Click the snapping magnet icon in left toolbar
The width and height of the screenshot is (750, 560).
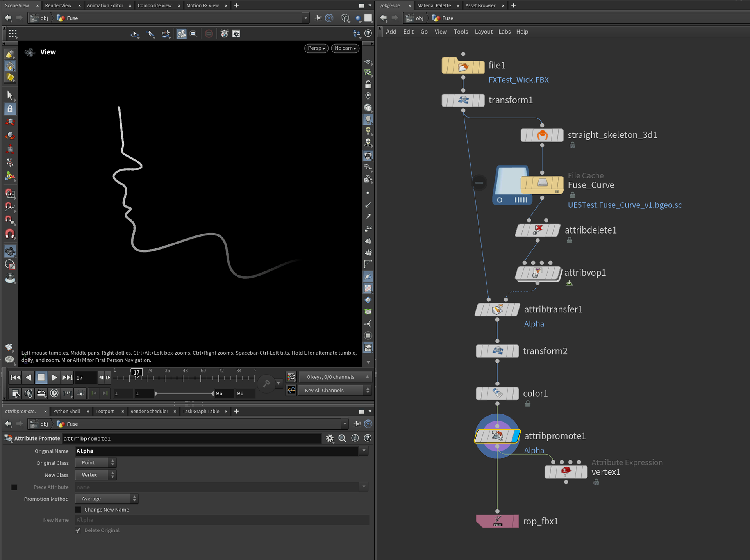(10, 234)
